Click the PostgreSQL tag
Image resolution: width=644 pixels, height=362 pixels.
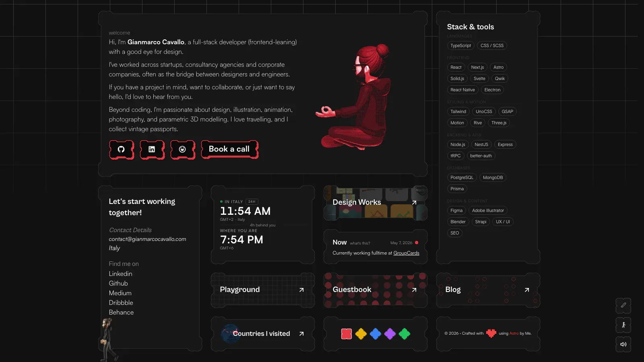[462, 177]
